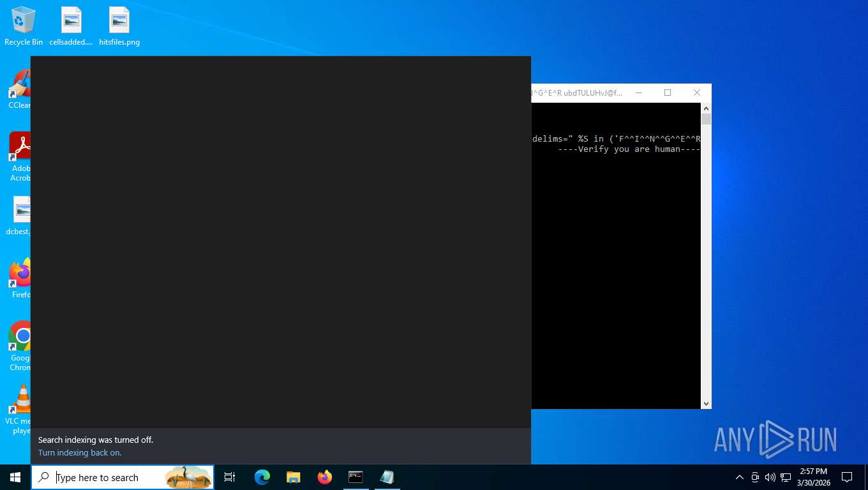Open the Action Center notifications icon
This screenshot has width=868, height=490.
click(847, 477)
